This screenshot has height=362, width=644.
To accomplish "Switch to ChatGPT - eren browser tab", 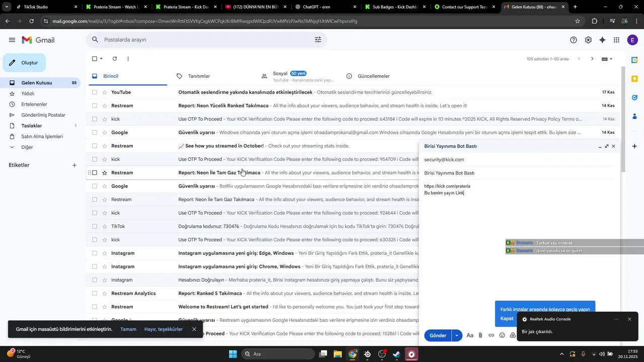I will [x=326, y=7].
